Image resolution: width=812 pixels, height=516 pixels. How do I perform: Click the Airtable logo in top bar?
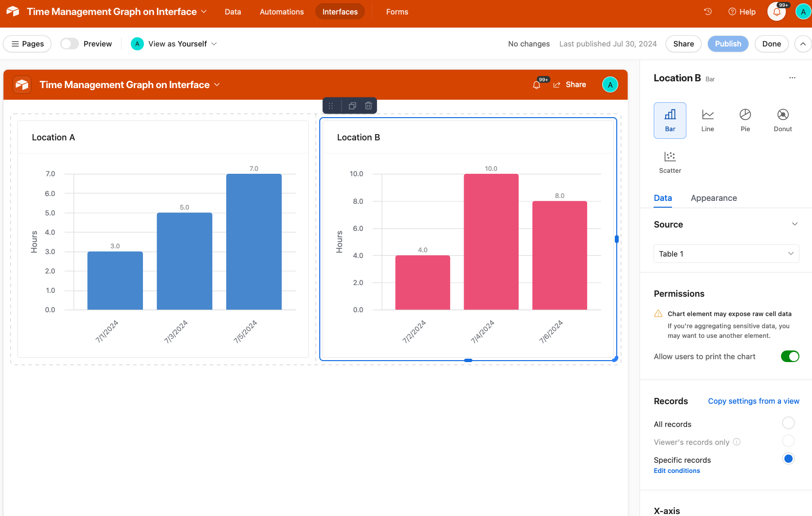tap(13, 11)
